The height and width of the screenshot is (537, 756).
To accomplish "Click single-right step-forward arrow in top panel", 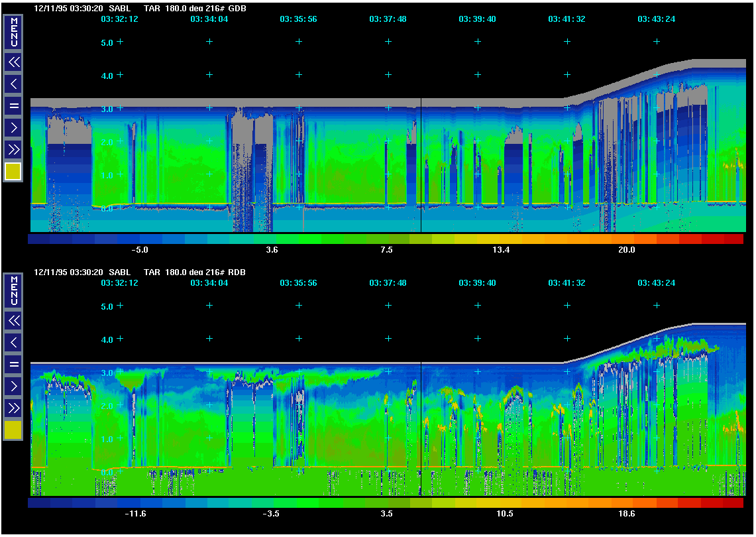I will 13,127.
